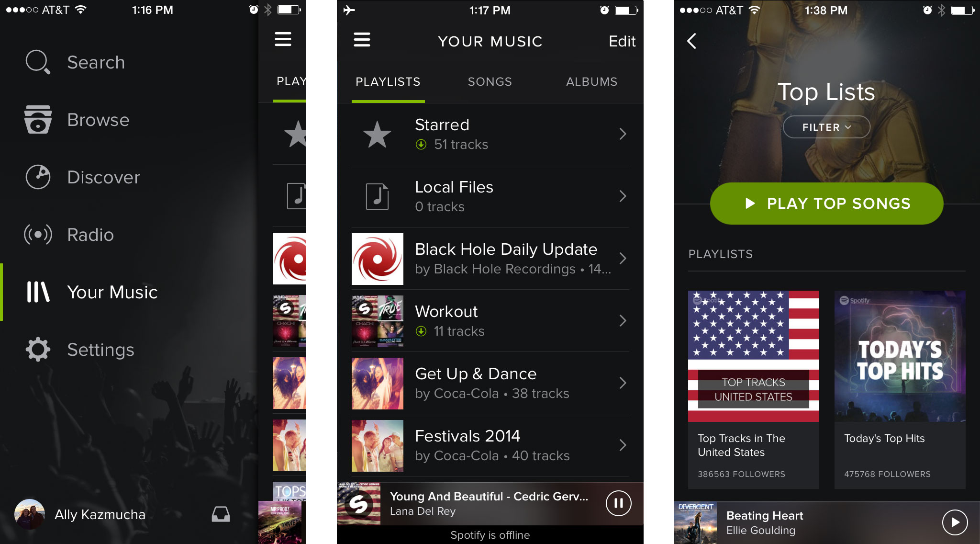Click the hamburger menu icon
Image resolution: width=980 pixels, height=544 pixels.
click(x=363, y=39)
